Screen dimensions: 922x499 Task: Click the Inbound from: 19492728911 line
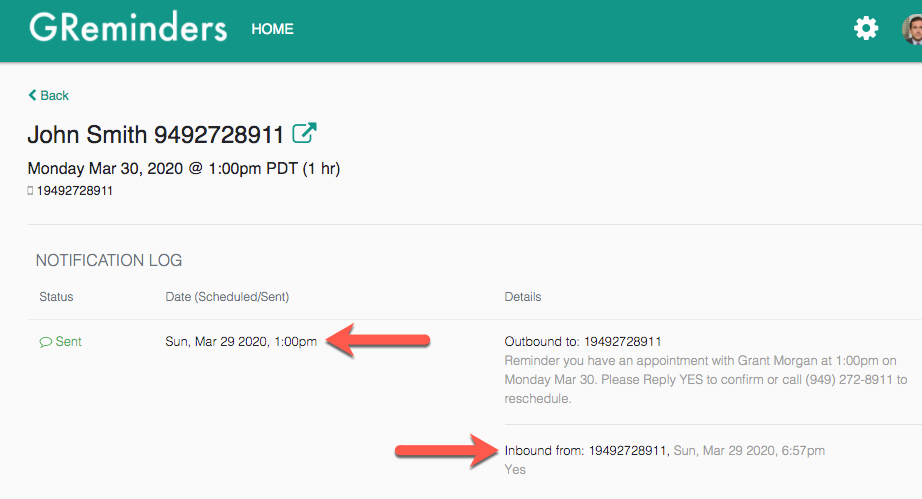click(587, 450)
